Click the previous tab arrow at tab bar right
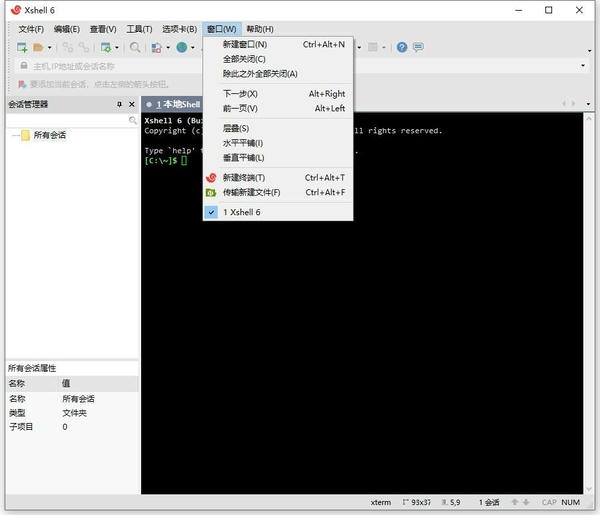 564,104
